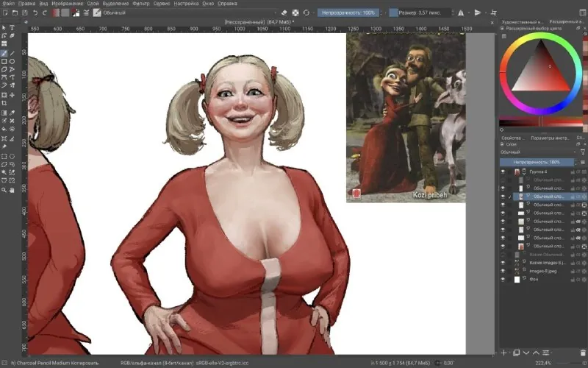The height and width of the screenshot is (368, 588).
Task: Select the Zoom magnifier tool
Action: 4,190
